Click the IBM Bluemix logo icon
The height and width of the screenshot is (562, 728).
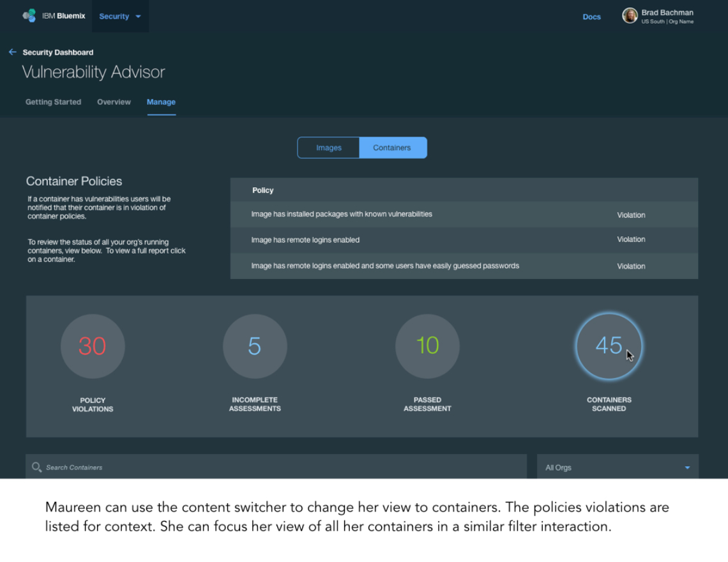click(x=30, y=16)
